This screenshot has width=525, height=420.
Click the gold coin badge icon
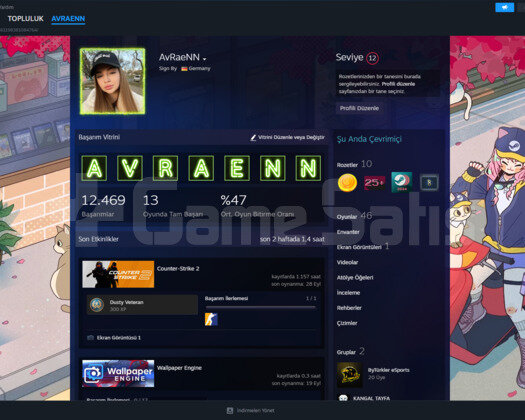pyautogui.click(x=347, y=183)
